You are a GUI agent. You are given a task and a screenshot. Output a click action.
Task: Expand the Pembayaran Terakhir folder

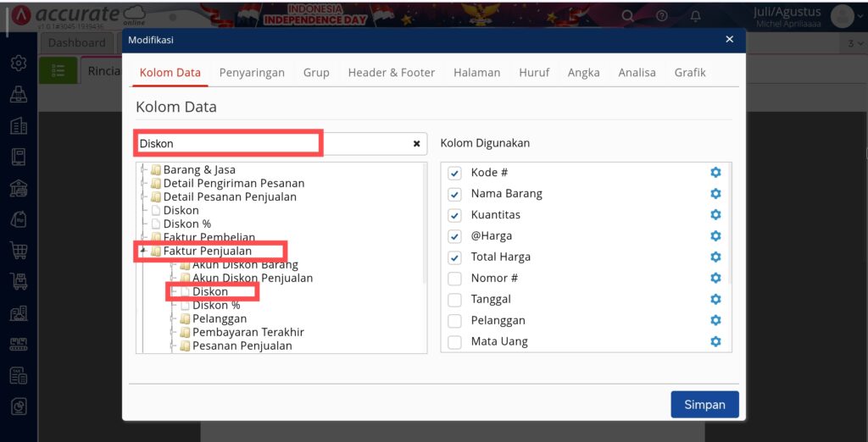[x=173, y=333]
